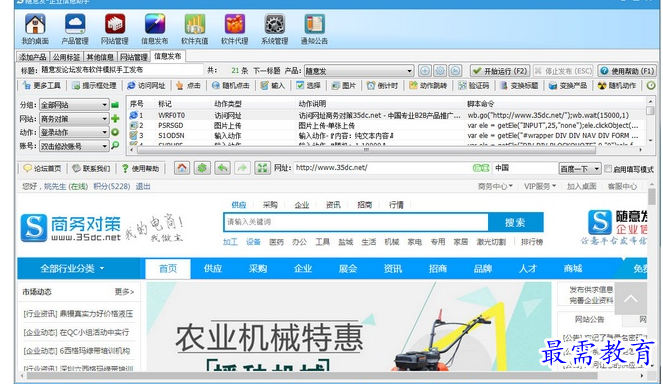Click green folder icon next to 分组
The height and width of the screenshot is (384, 663).
coord(115,104)
